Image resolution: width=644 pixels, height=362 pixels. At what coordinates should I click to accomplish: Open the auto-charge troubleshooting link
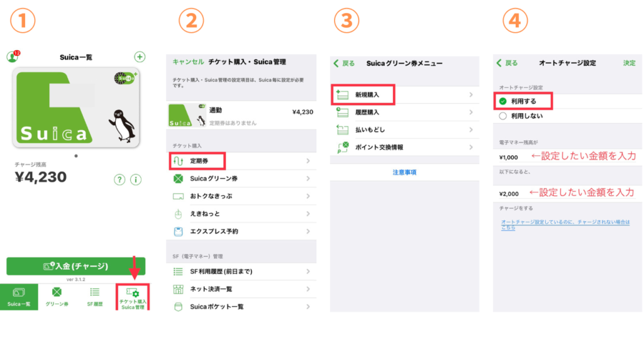pos(565,224)
